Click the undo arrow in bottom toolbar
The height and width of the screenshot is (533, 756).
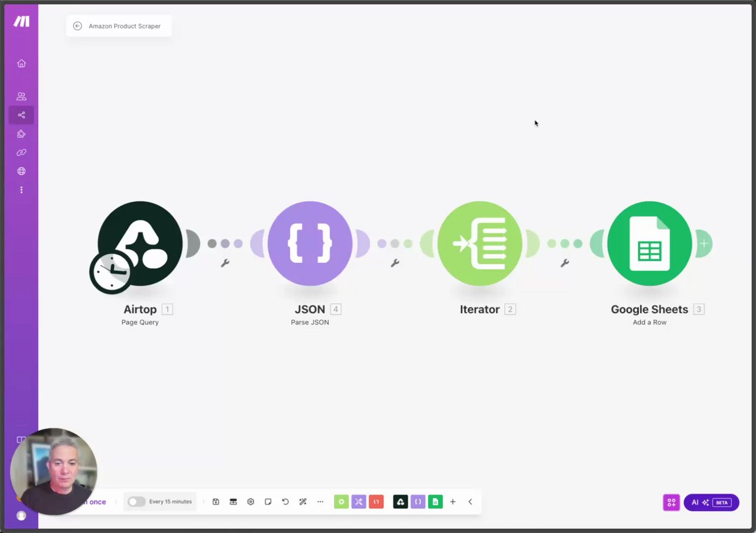tap(285, 502)
